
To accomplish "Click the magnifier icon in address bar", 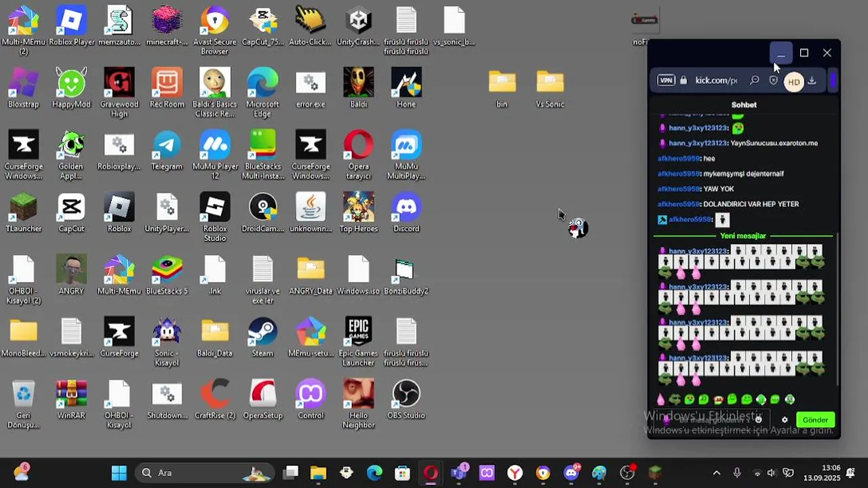I will tap(755, 81).
